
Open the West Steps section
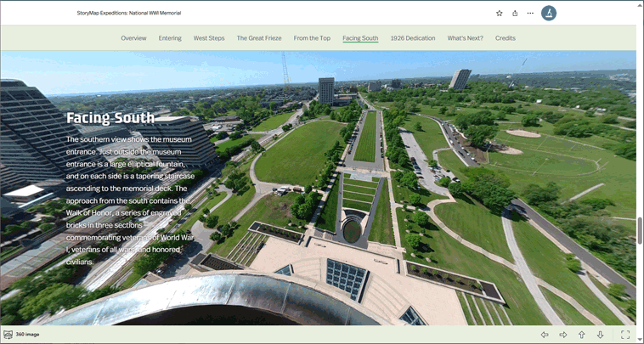coord(209,38)
